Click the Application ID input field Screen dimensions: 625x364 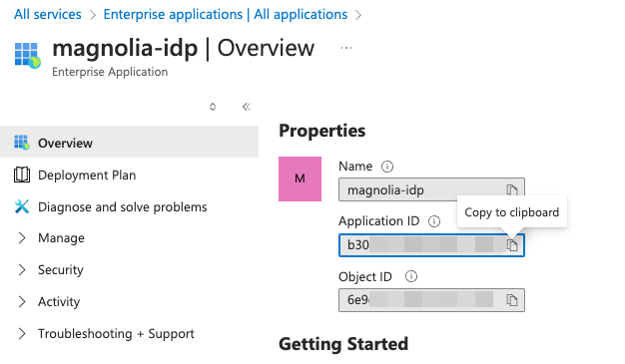(431, 245)
